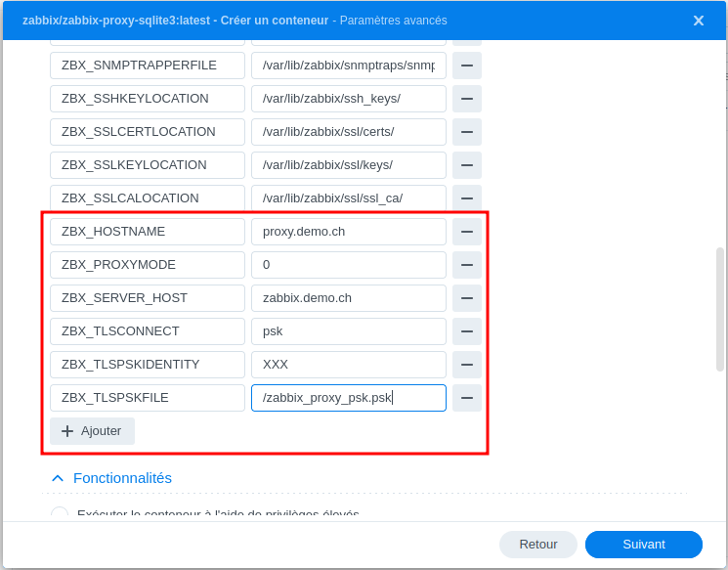Edit the snmptraps path value field
The width and height of the screenshot is (728, 570).
(349, 66)
